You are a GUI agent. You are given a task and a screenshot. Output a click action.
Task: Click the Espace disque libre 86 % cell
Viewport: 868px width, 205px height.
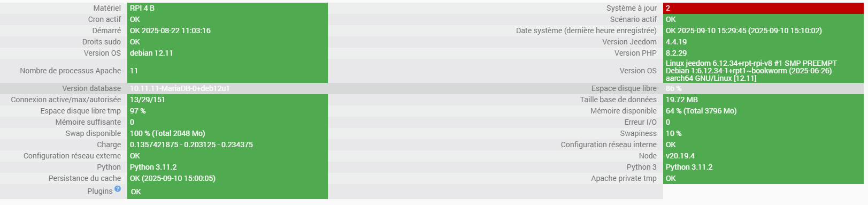pos(763,88)
